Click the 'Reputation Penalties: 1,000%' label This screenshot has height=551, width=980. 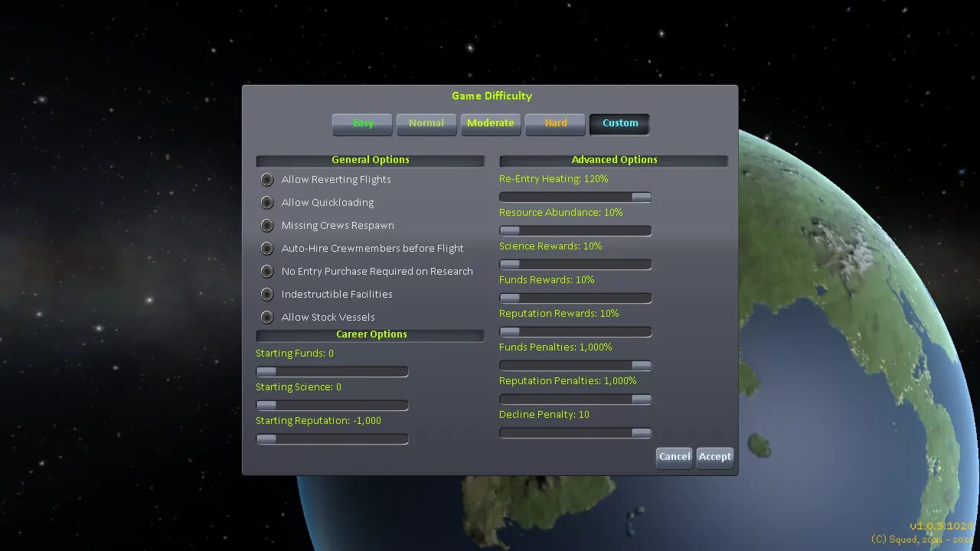pyautogui.click(x=568, y=381)
